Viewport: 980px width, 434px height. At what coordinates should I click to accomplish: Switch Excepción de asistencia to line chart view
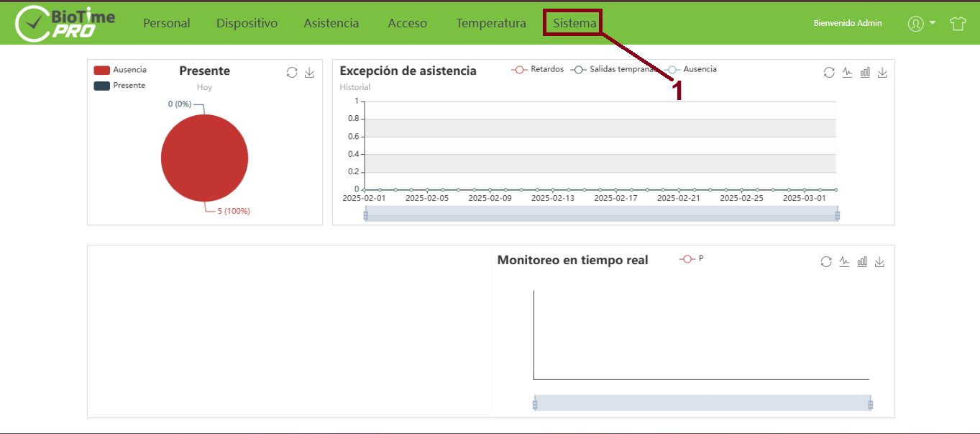tap(847, 71)
